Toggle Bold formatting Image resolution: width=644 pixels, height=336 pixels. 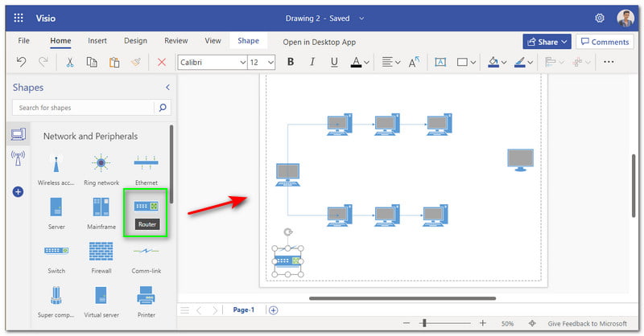click(291, 62)
